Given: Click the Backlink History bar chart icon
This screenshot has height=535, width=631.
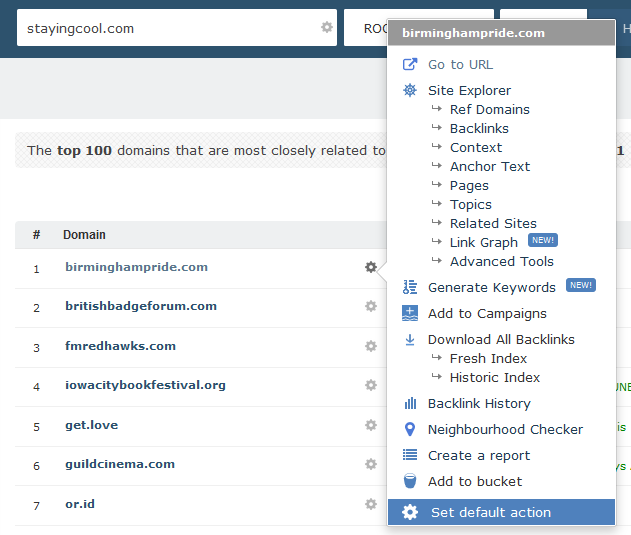Looking at the screenshot, I should (410, 403).
